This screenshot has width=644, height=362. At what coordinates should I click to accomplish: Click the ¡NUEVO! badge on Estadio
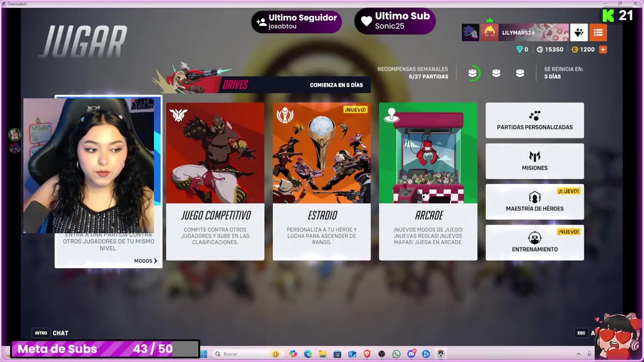coord(355,110)
